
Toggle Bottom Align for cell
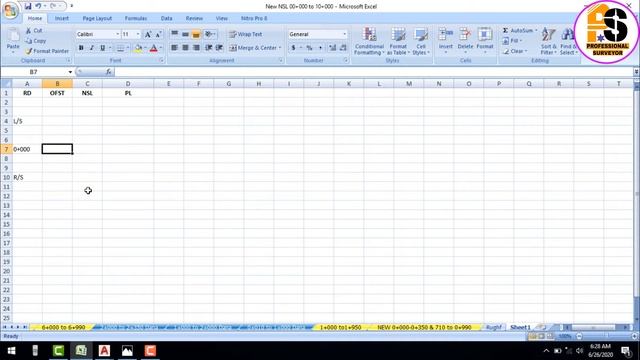pyautogui.click(x=196, y=34)
